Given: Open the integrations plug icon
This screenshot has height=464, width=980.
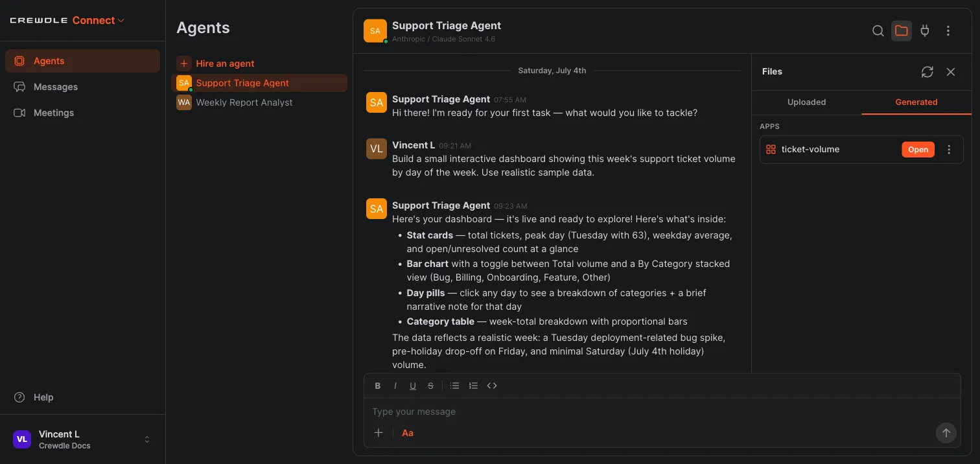Looking at the screenshot, I should click(x=925, y=30).
